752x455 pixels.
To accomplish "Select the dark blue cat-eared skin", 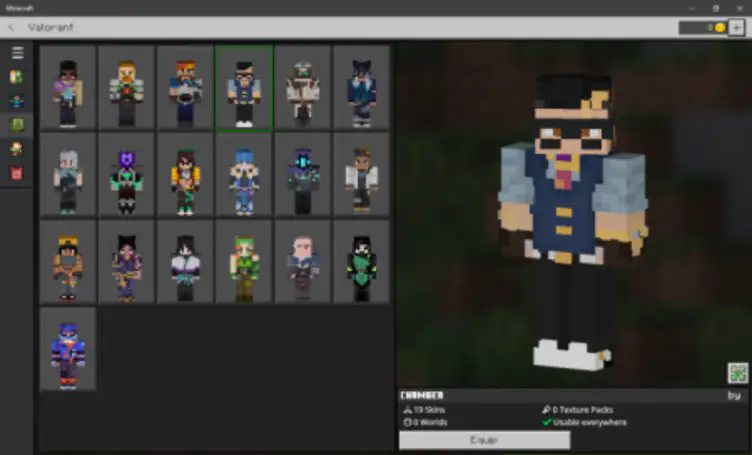I will click(x=361, y=88).
